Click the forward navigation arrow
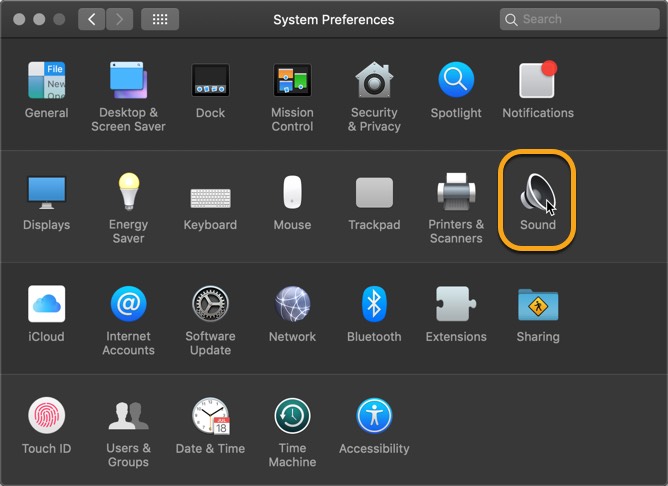 click(119, 19)
